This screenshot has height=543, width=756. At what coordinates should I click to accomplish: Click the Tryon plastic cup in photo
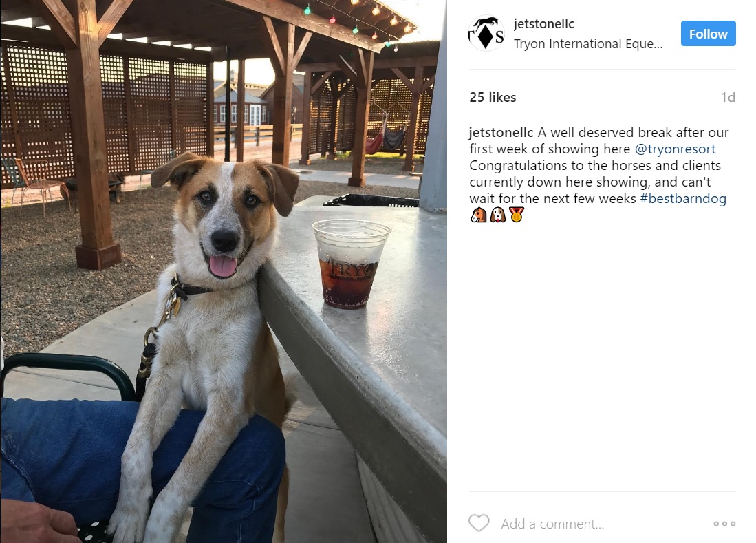click(x=351, y=264)
